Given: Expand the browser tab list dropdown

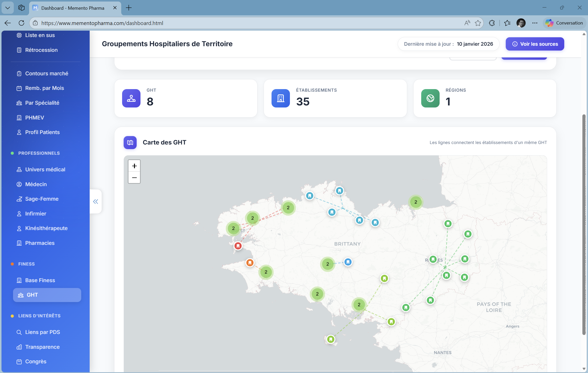Looking at the screenshot, I should (x=7, y=8).
